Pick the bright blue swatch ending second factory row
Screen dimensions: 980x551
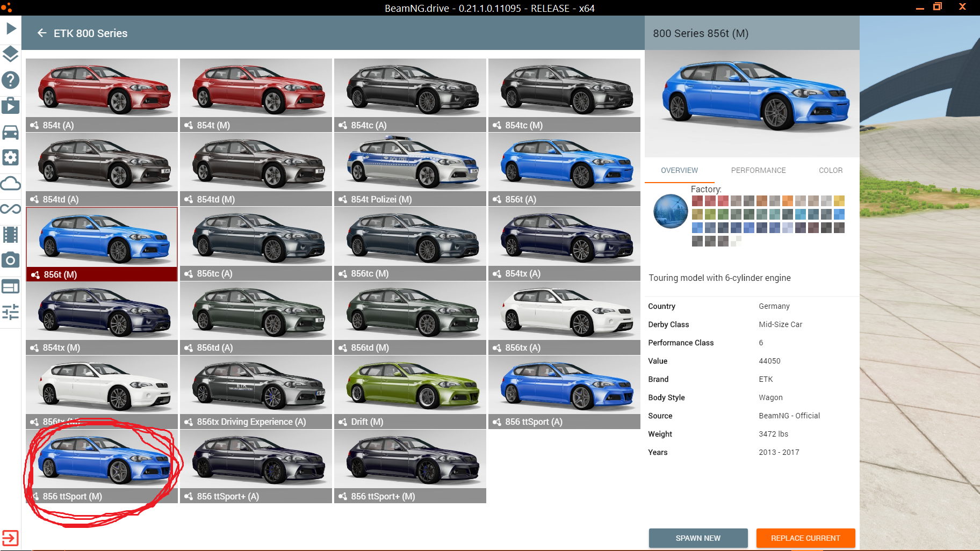tap(839, 214)
